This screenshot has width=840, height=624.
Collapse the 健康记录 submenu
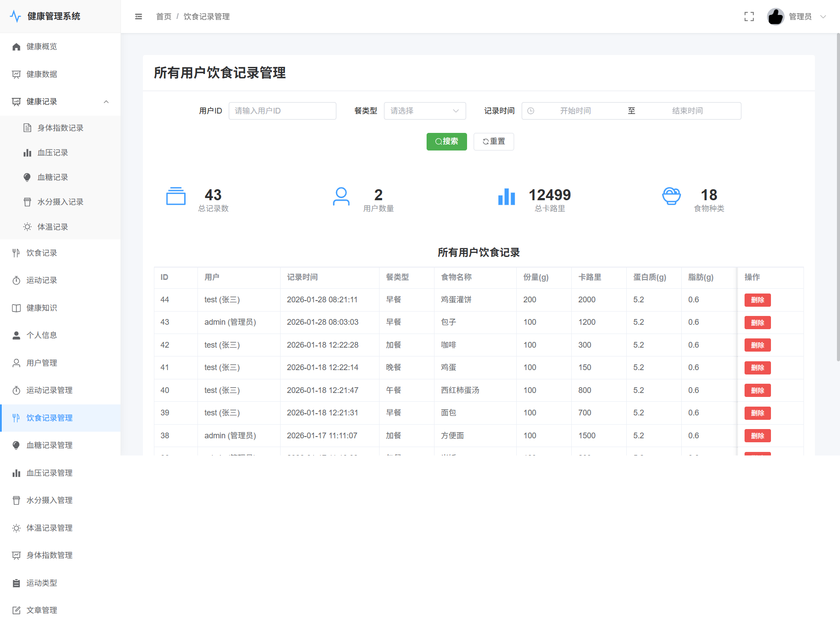106,102
